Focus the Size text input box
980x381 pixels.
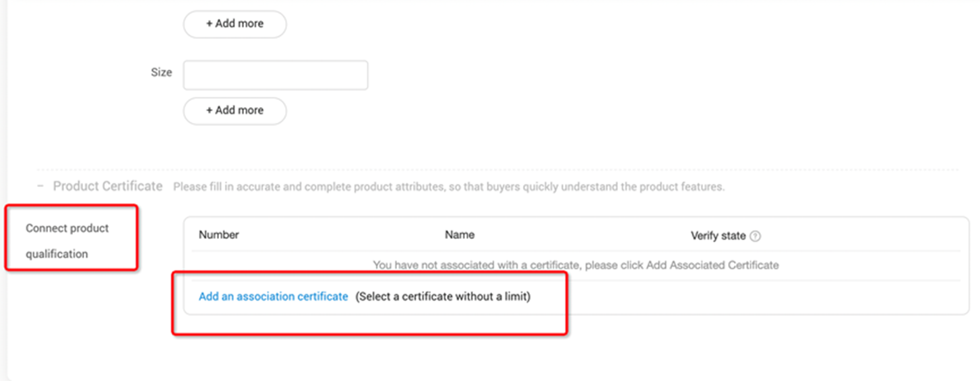[x=275, y=75]
